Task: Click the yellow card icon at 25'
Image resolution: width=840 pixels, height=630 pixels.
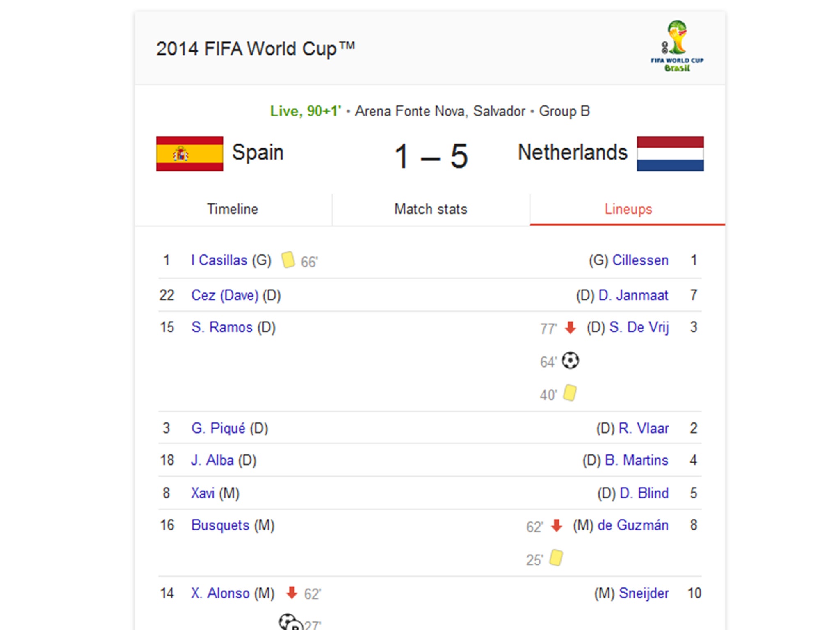Action: pos(556,558)
